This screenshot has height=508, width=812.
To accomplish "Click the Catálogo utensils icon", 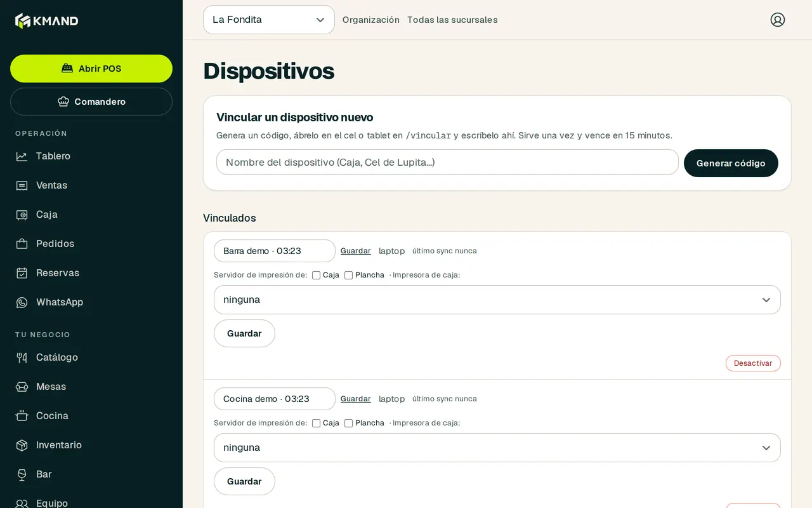I will pos(22,358).
